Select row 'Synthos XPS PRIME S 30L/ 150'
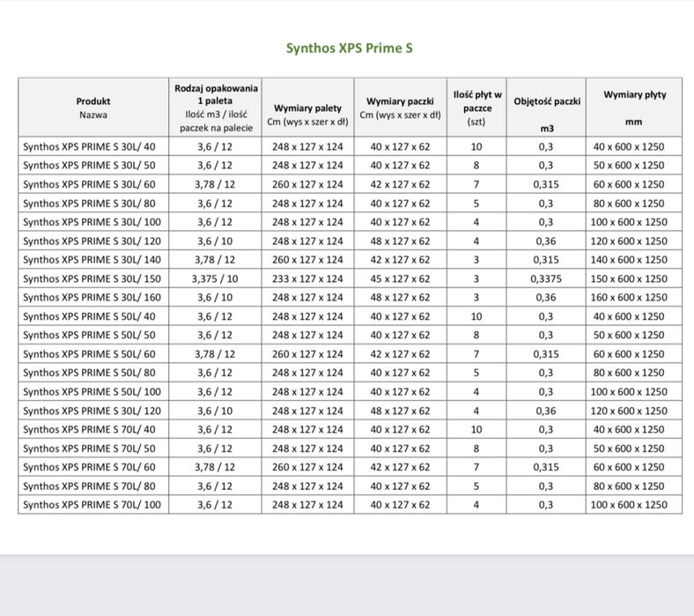This screenshot has width=694, height=616. pyautogui.click(x=351, y=278)
